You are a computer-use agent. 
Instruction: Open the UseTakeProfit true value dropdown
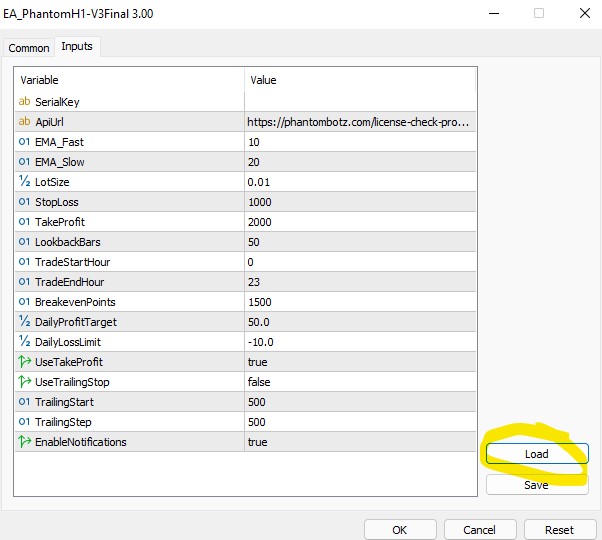pos(360,362)
